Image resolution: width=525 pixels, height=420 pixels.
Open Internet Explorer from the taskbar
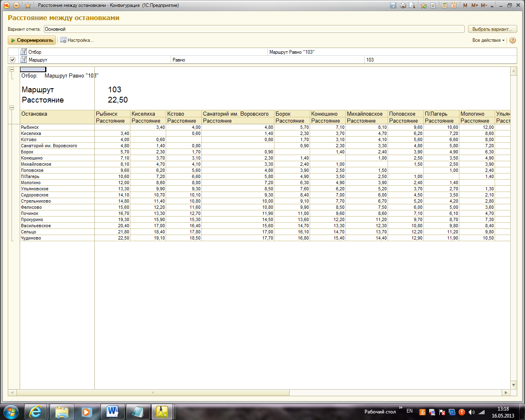coord(36,411)
